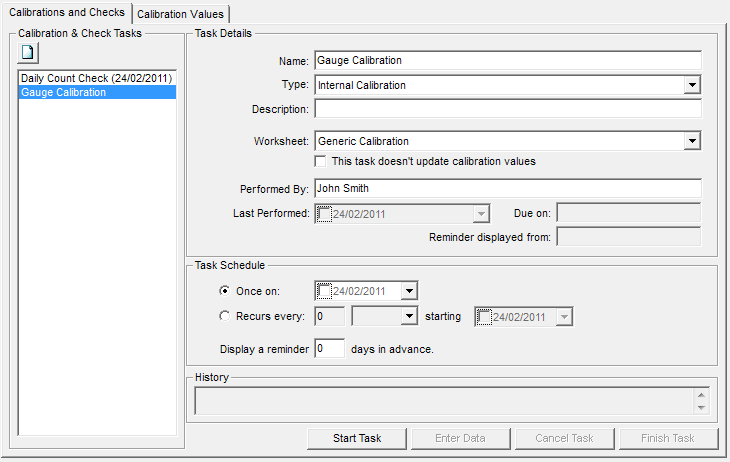Select the 'Recurs every' radio button
730x462 pixels.
224,317
